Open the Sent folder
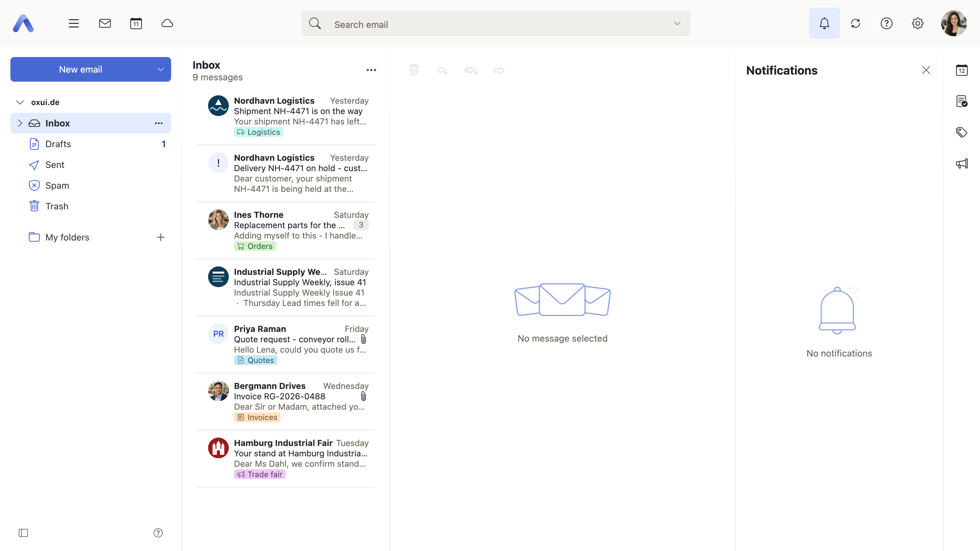 (x=90, y=165)
